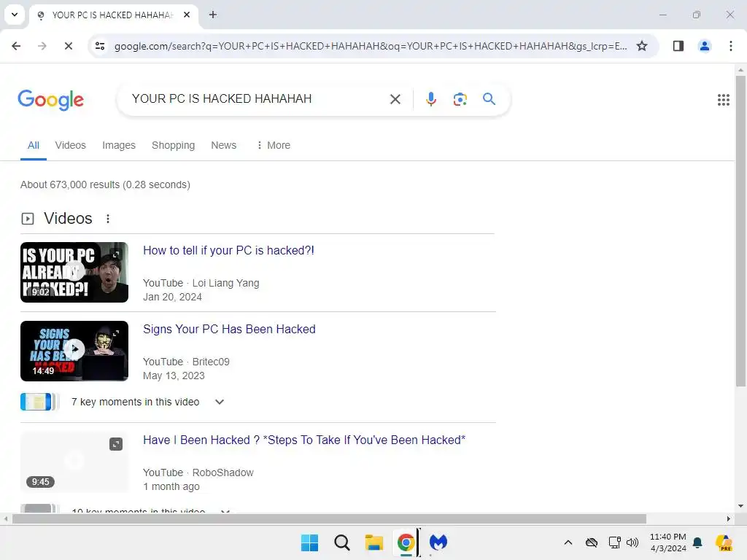
Task: Open Malwarebytes from taskbar
Action: (x=438, y=542)
